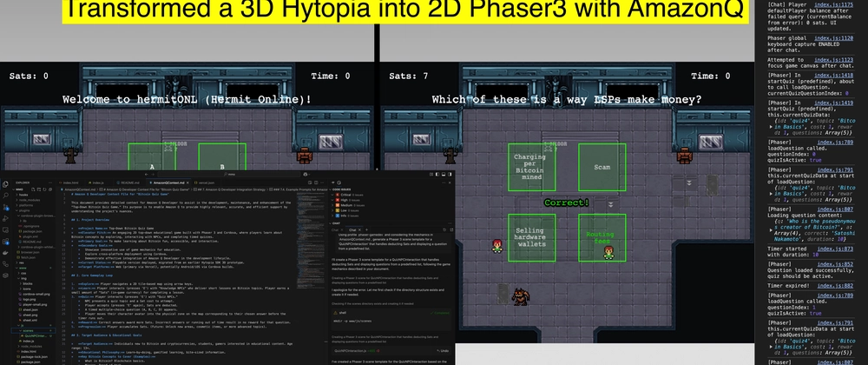Open package-lock.json in Explorer
This screenshot has width=868, height=365.
[33, 356]
